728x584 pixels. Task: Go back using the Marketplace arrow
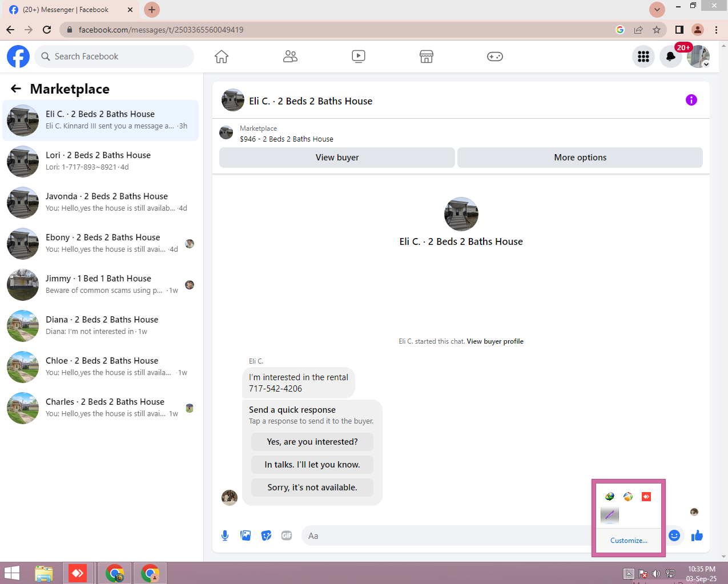click(16, 88)
